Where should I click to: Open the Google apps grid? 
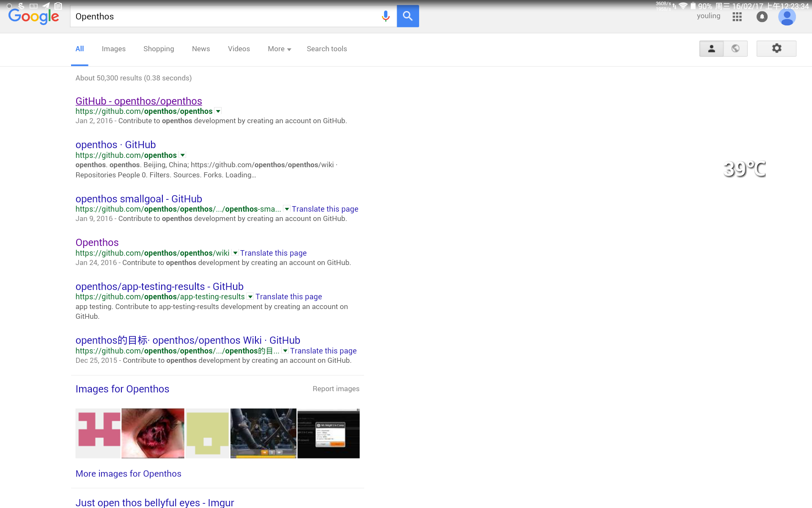click(x=737, y=17)
